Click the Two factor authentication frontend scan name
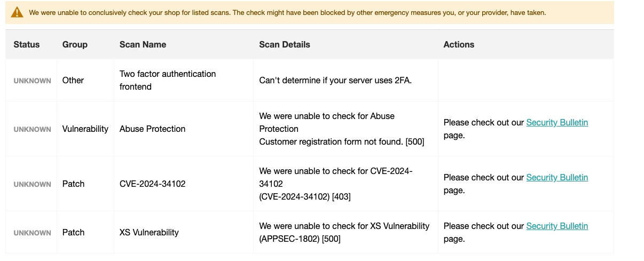644x261 pixels. [x=167, y=80]
